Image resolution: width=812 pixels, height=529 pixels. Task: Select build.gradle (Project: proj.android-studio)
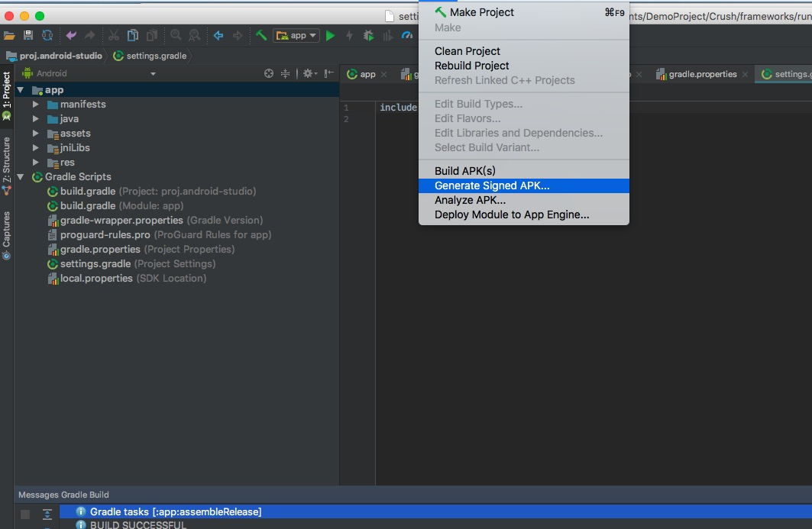pos(152,192)
